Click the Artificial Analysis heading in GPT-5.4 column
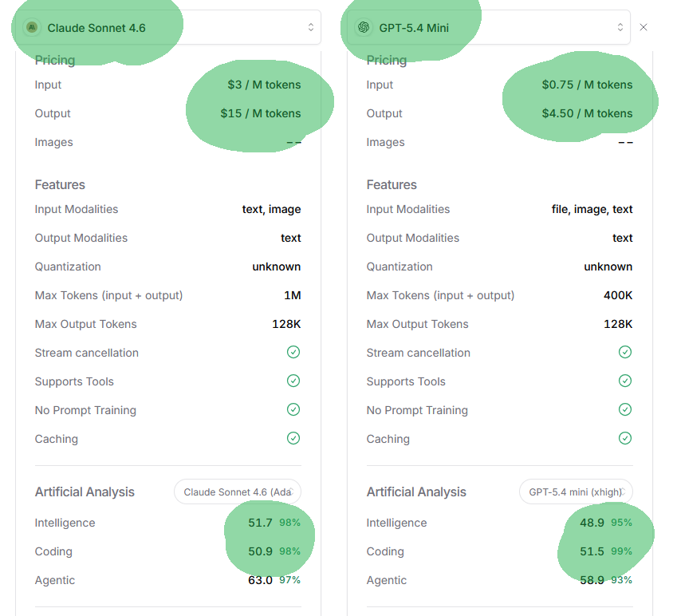This screenshot has width=677, height=616. click(x=416, y=492)
